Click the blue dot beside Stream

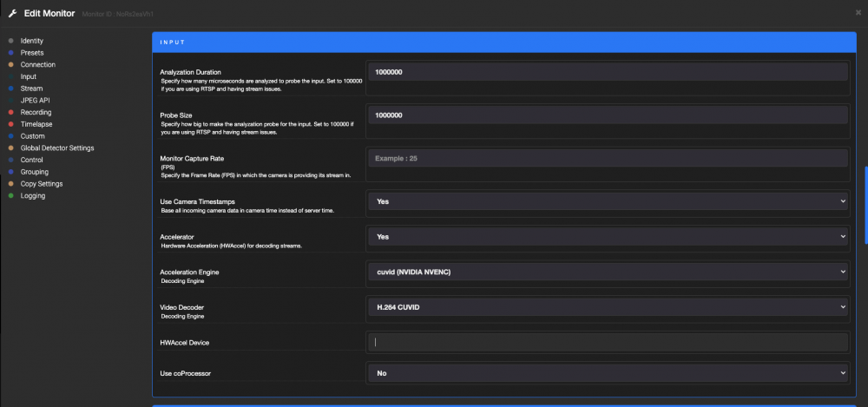pyautogui.click(x=11, y=89)
